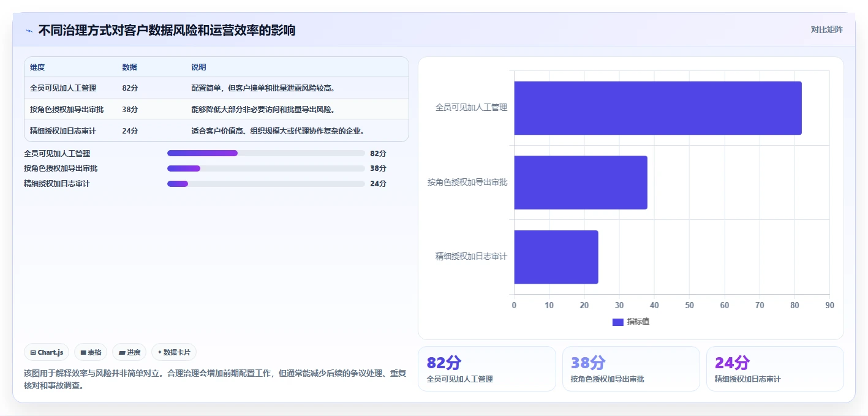Image resolution: width=868 pixels, height=416 pixels.
Task: Select table cell 全员可见加人工管理
Action: 63,88
